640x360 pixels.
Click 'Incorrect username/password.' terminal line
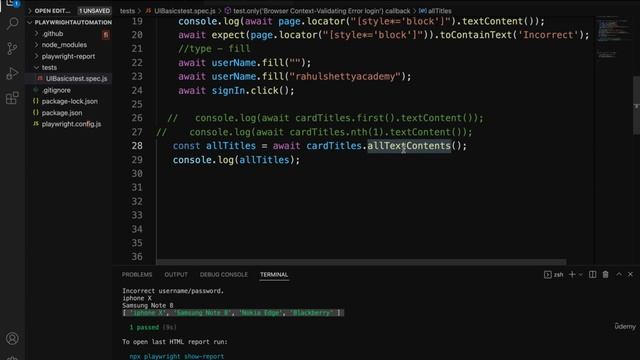pyautogui.click(x=173, y=291)
